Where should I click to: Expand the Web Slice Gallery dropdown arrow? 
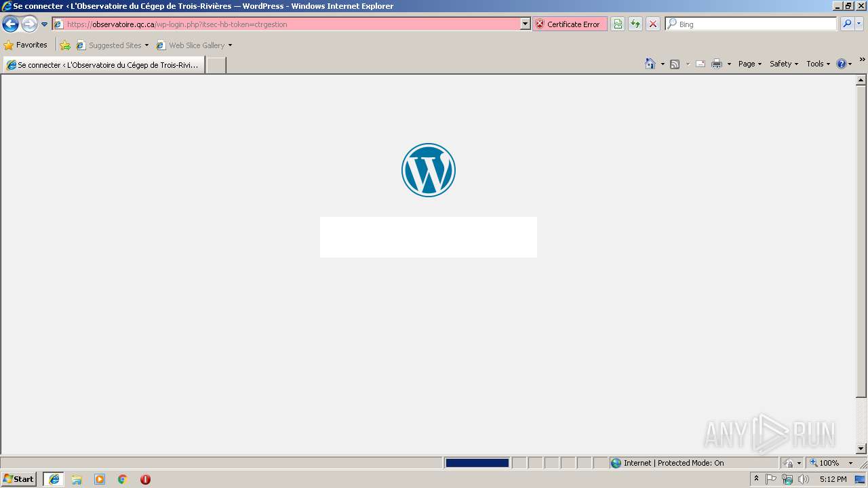pyautogui.click(x=230, y=45)
